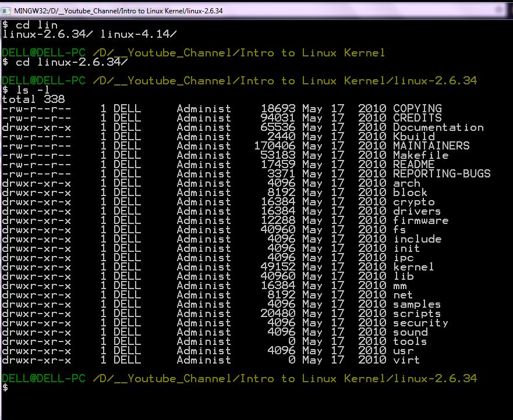Click the 'drivers' directory name
This screenshot has width=513, height=420.
pyautogui.click(x=417, y=211)
